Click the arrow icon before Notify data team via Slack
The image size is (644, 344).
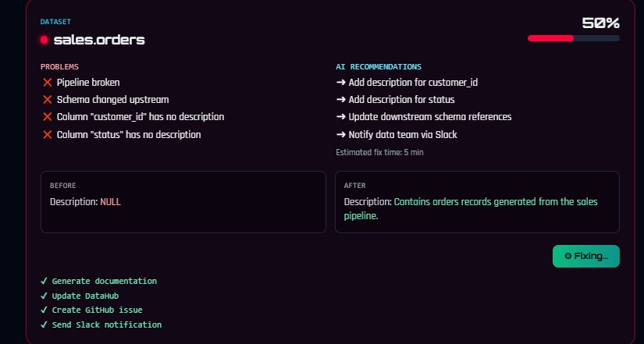click(341, 135)
